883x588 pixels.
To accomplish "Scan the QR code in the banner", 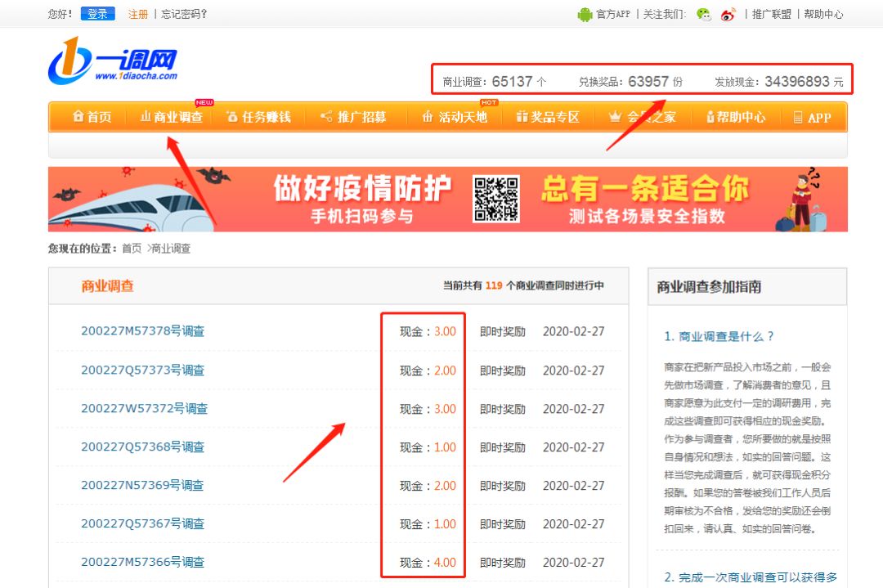I will 496,199.
